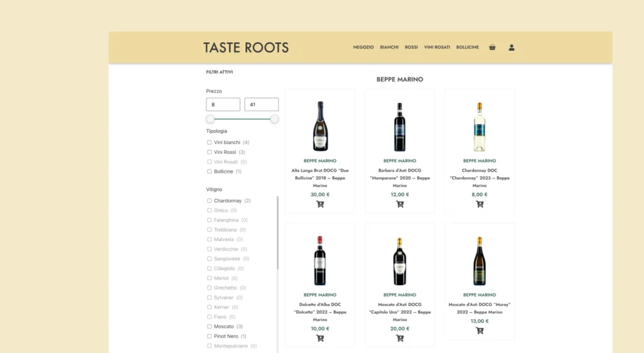Click the TASTE ROOTS logo link
This screenshot has height=353, width=644.
click(x=246, y=48)
